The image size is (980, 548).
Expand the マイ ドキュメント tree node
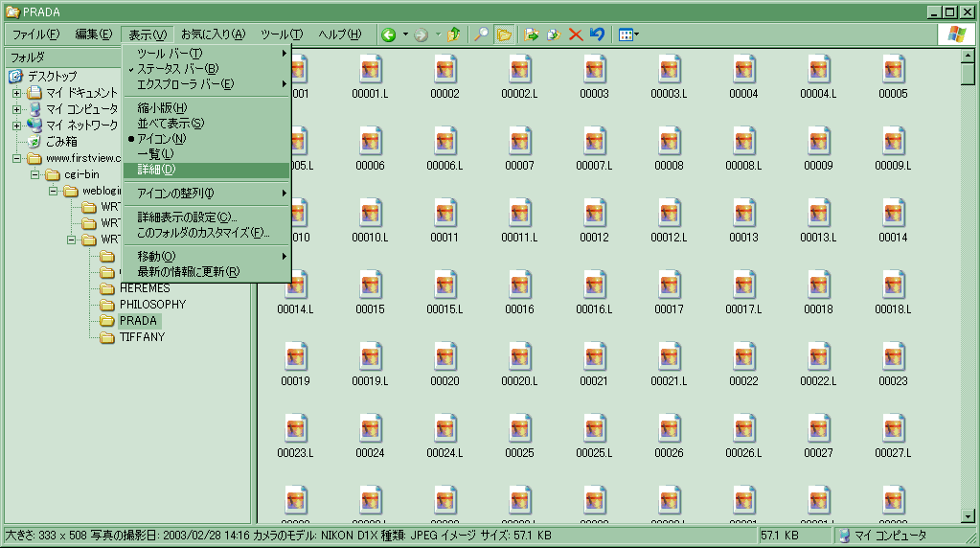click(x=16, y=94)
